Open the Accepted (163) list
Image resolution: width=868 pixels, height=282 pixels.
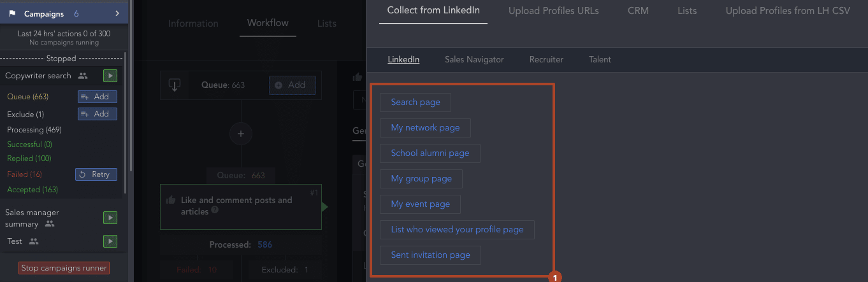coord(33,190)
